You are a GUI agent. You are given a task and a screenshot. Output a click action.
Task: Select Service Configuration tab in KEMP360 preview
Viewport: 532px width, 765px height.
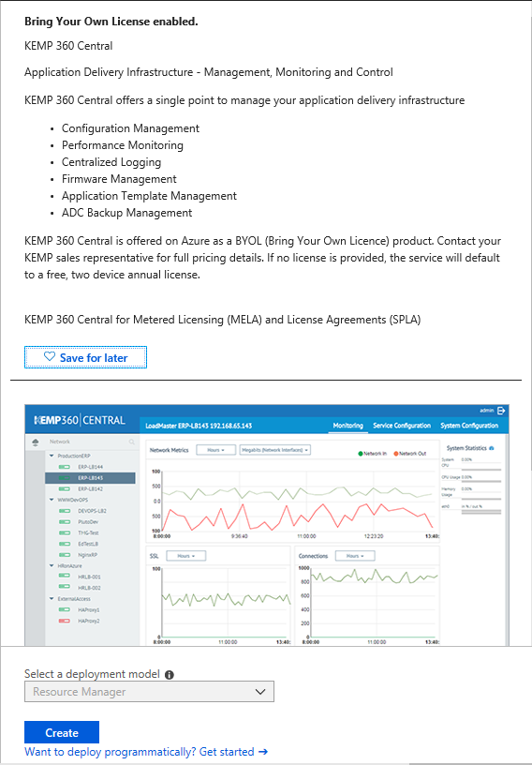pyautogui.click(x=402, y=426)
